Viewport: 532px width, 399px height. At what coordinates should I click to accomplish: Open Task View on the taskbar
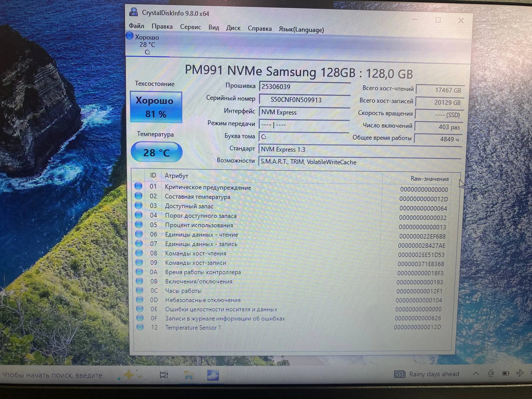[x=164, y=375]
